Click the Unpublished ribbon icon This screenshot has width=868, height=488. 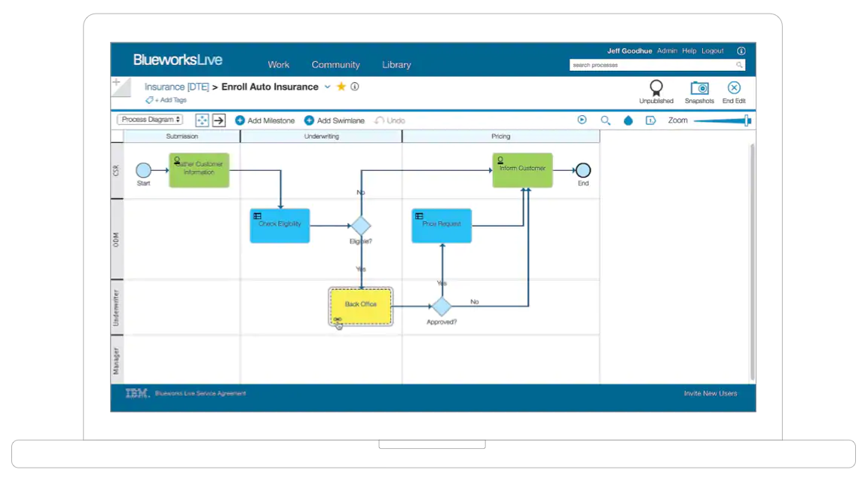[656, 89]
